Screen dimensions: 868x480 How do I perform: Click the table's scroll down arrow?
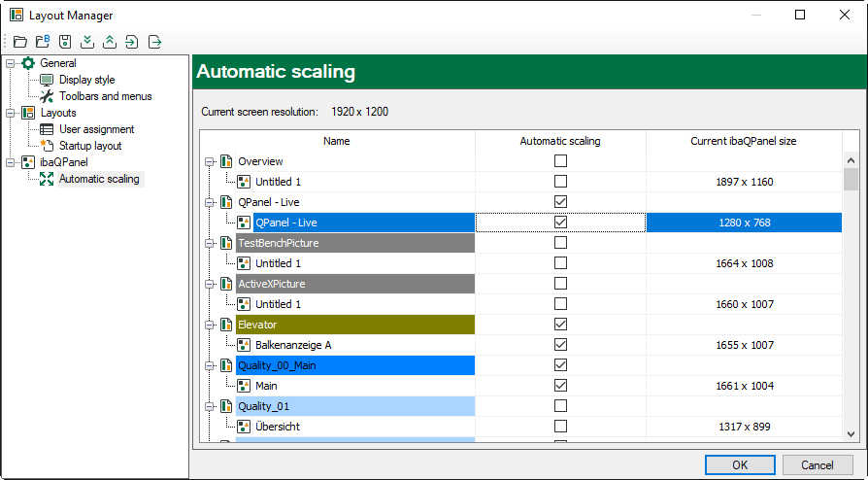pyautogui.click(x=851, y=434)
